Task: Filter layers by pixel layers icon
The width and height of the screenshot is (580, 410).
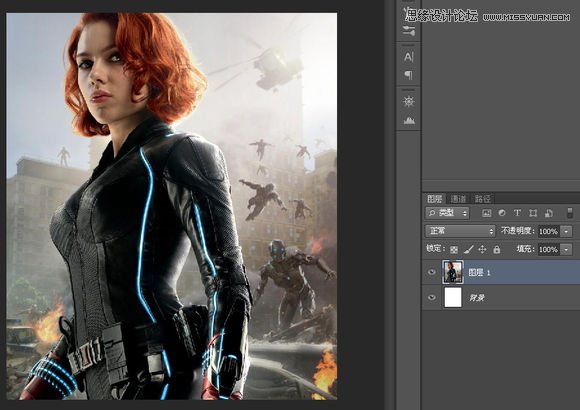Action: (487, 213)
